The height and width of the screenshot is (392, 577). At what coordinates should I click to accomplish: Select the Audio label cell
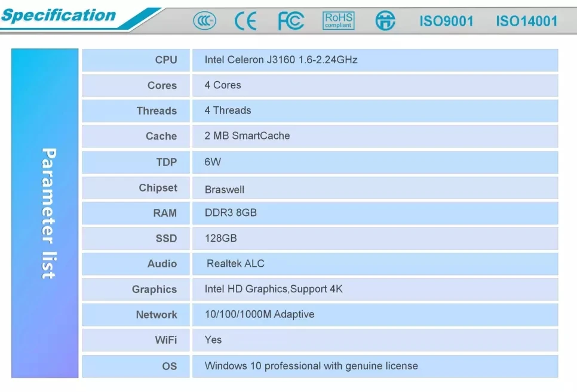[x=136, y=264]
